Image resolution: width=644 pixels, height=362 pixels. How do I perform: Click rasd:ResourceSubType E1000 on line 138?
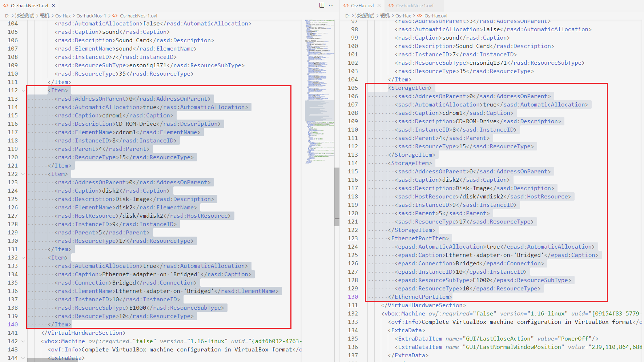coord(140,308)
